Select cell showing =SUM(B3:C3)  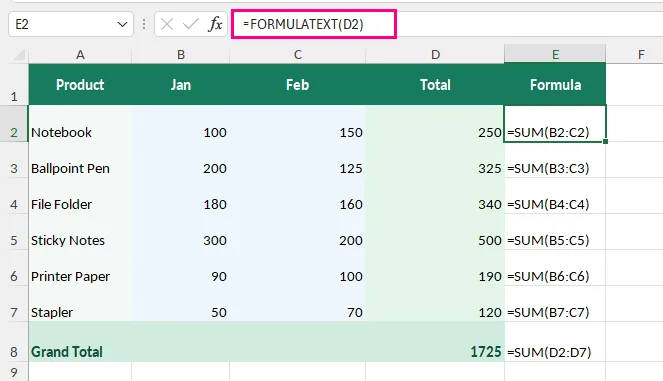click(555, 160)
